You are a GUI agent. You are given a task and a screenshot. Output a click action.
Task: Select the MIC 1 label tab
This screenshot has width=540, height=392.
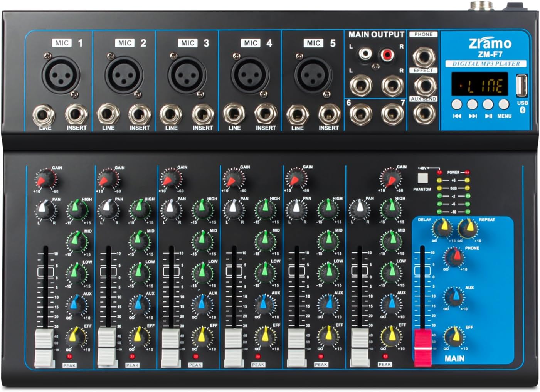(x=62, y=42)
